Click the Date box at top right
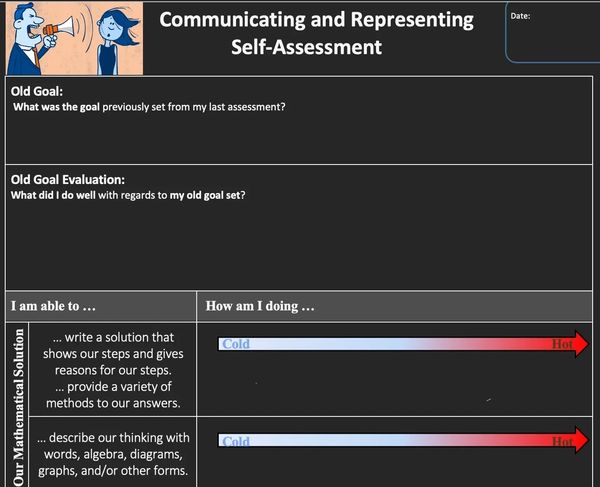The width and height of the screenshot is (600, 487). [553, 32]
